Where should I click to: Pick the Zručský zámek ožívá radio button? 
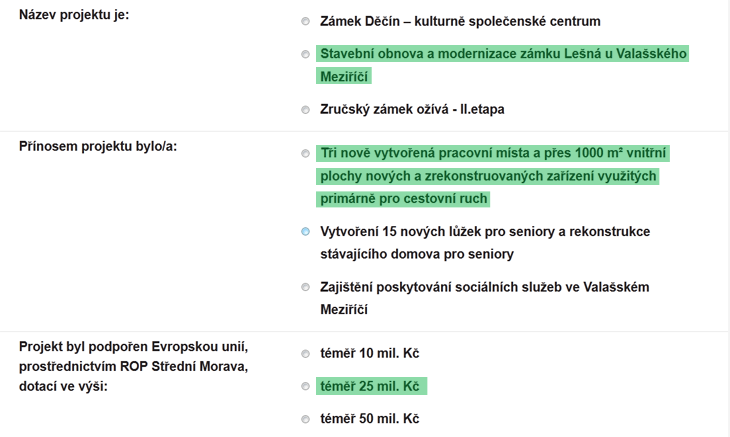[305, 110]
